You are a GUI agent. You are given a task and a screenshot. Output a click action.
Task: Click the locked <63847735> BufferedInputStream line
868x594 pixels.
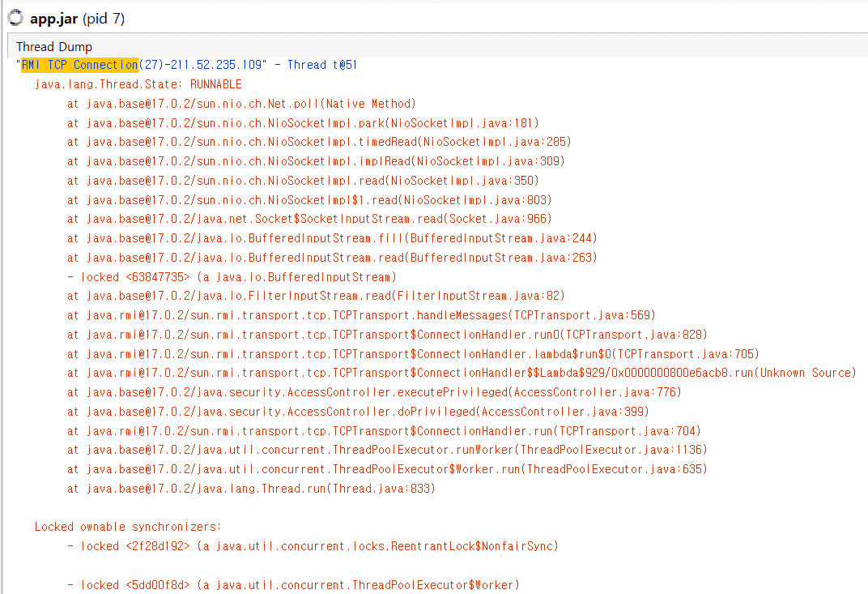[x=232, y=277]
